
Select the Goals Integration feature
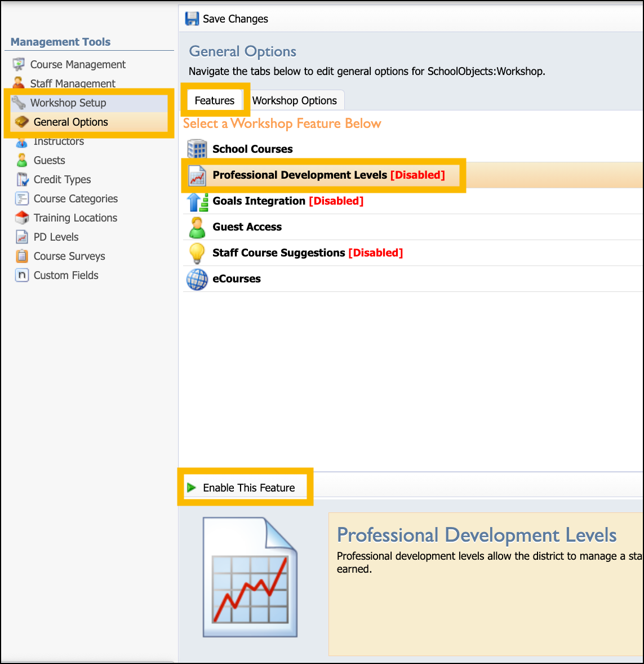tap(413, 201)
